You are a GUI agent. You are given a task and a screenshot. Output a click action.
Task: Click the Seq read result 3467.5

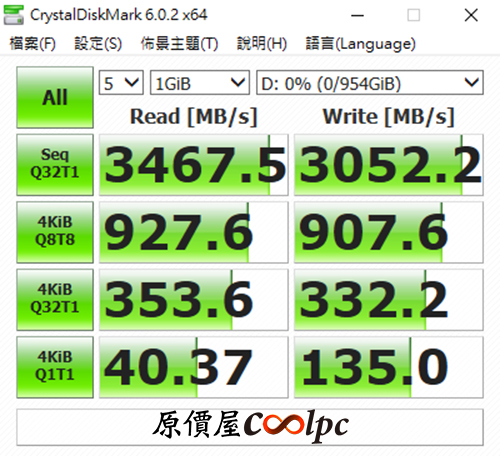pos(194,165)
